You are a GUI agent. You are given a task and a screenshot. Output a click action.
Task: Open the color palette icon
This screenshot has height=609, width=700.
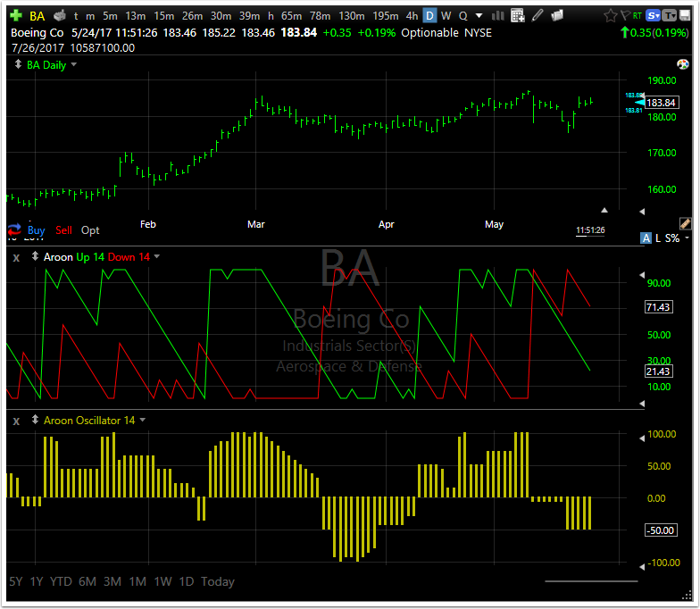click(x=683, y=64)
